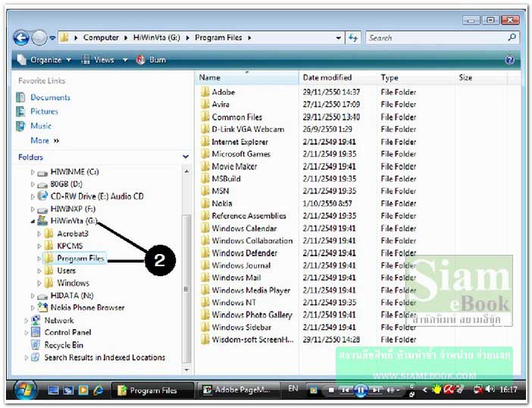Switch to Adobe PageMaker taskbar button
532x408 pixels.
pos(239,390)
